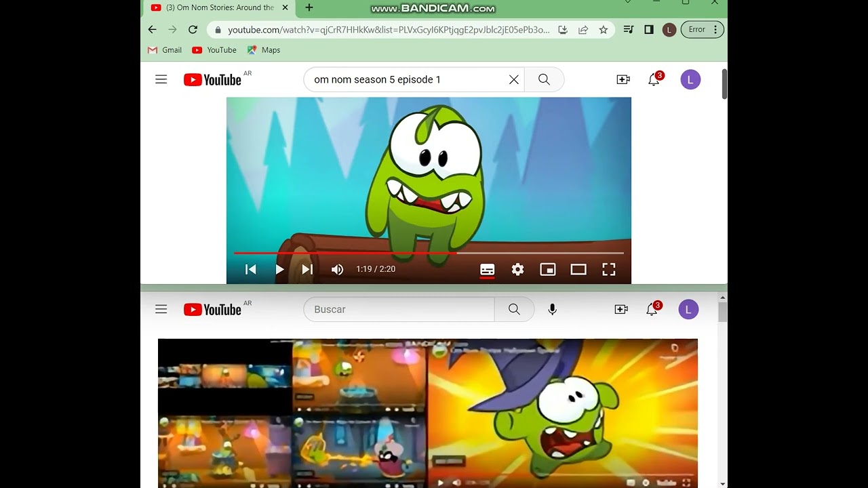Screen dimensions: 868x488
Task: Click the 1:19 / 2:20 time display
Action: click(376, 269)
